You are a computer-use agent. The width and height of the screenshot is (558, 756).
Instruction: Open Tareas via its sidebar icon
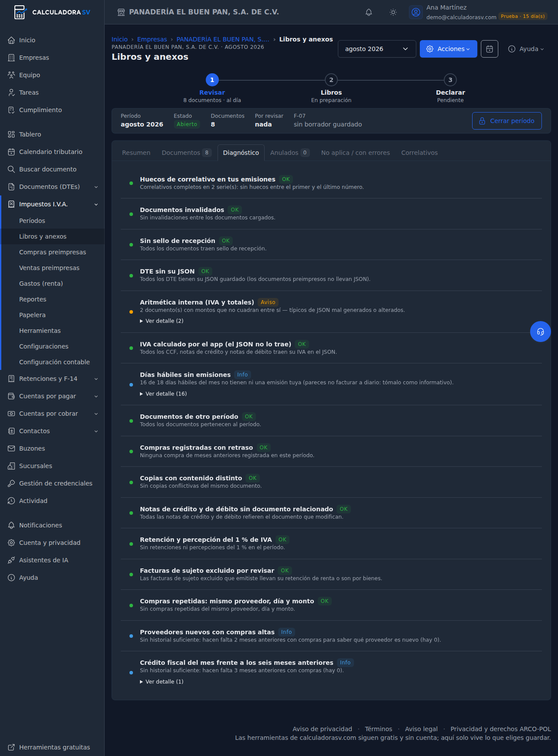pos(11,92)
